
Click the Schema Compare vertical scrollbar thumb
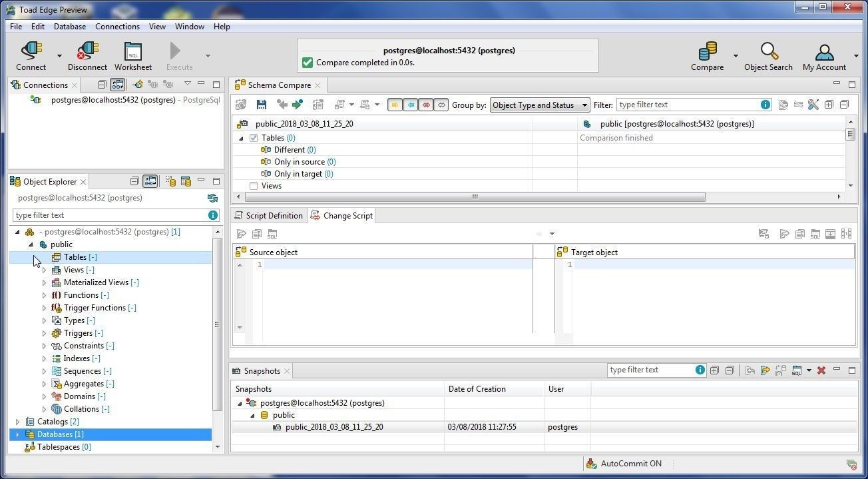point(850,135)
